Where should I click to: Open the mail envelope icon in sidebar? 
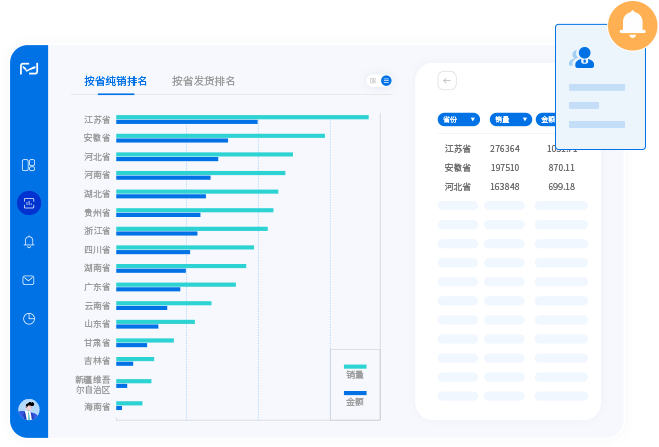(x=29, y=280)
